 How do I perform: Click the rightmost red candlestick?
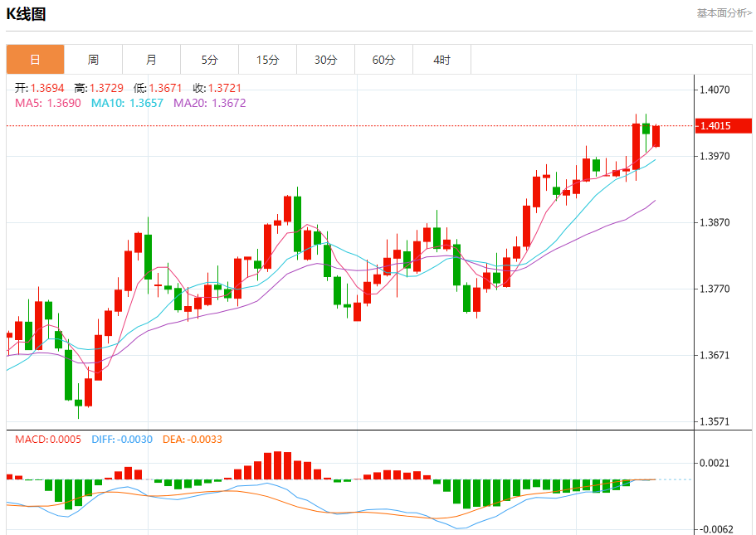[x=656, y=136]
